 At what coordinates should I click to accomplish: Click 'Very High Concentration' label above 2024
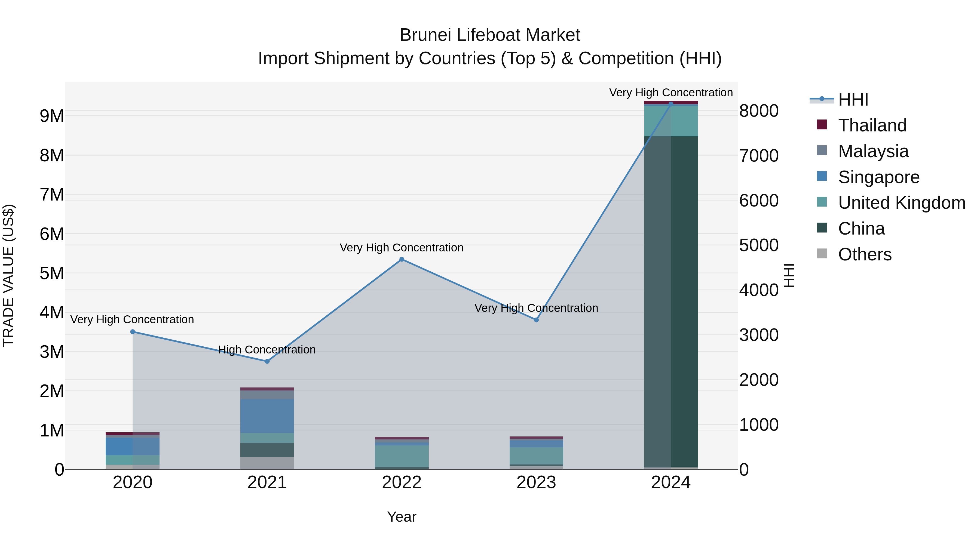671,93
